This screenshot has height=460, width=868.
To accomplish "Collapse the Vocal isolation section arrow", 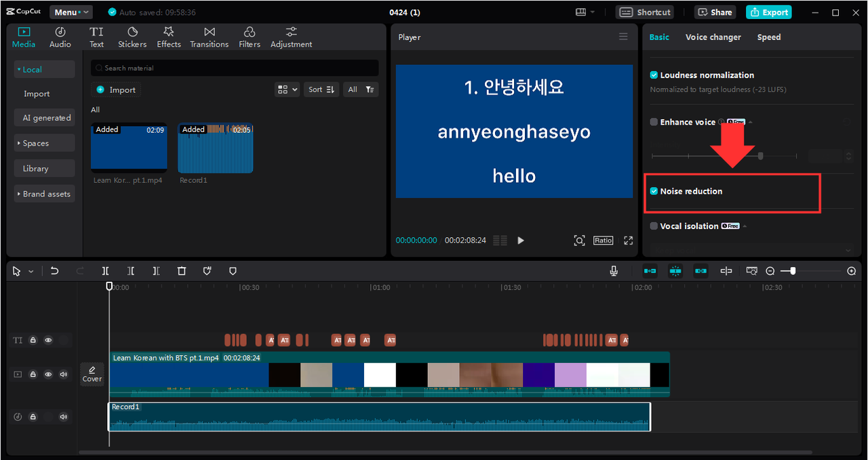I will coord(745,226).
